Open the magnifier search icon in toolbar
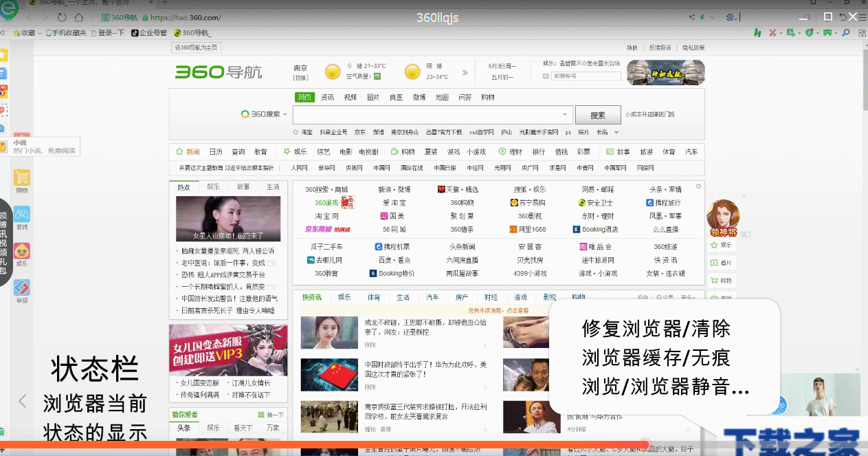Image resolution: width=868 pixels, height=456 pixels. click(x=846, y=33)
